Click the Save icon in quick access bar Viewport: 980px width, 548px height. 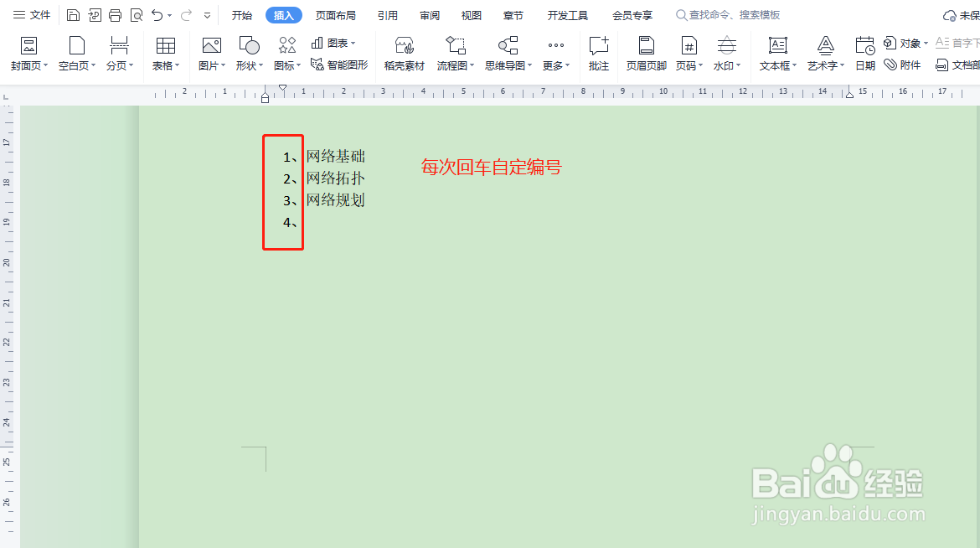click(x=73, y=15)
